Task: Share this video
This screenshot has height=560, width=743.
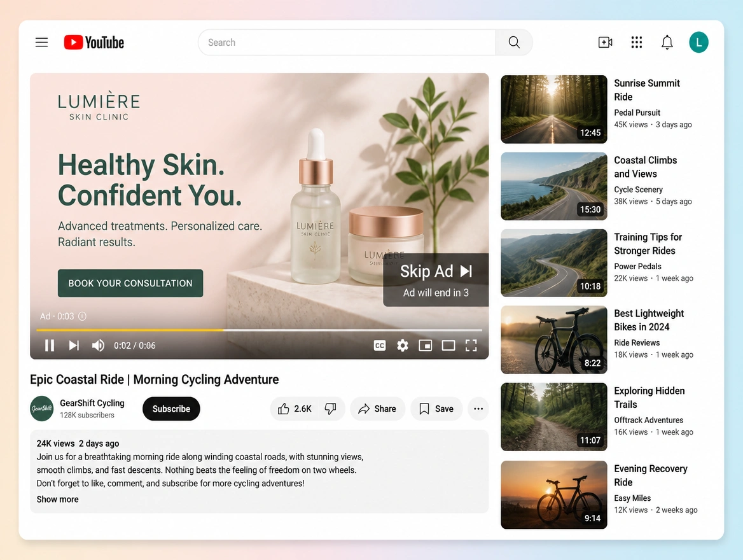Action: pos(377,409)
